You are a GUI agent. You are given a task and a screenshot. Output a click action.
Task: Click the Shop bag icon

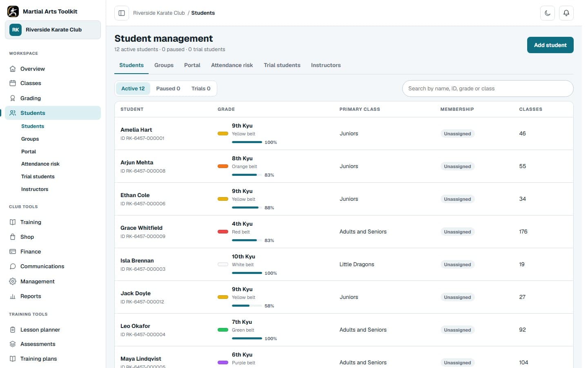13,237
